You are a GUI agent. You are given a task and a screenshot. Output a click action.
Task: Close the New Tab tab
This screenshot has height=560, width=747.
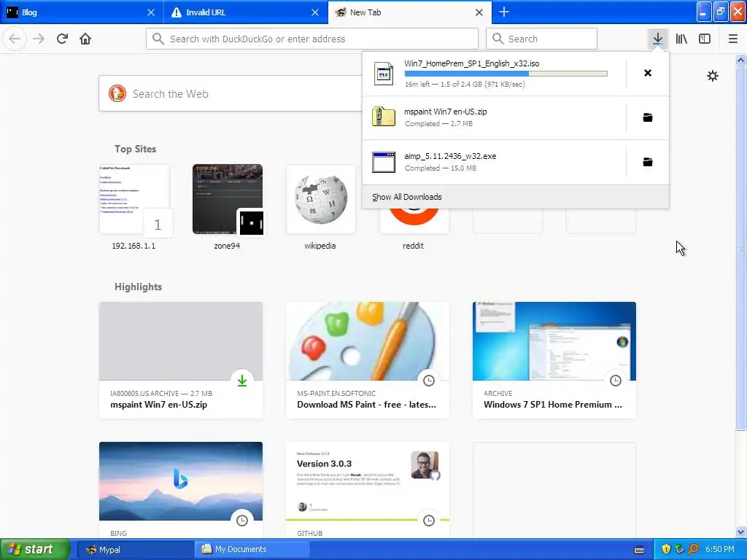tap(479, 12)
